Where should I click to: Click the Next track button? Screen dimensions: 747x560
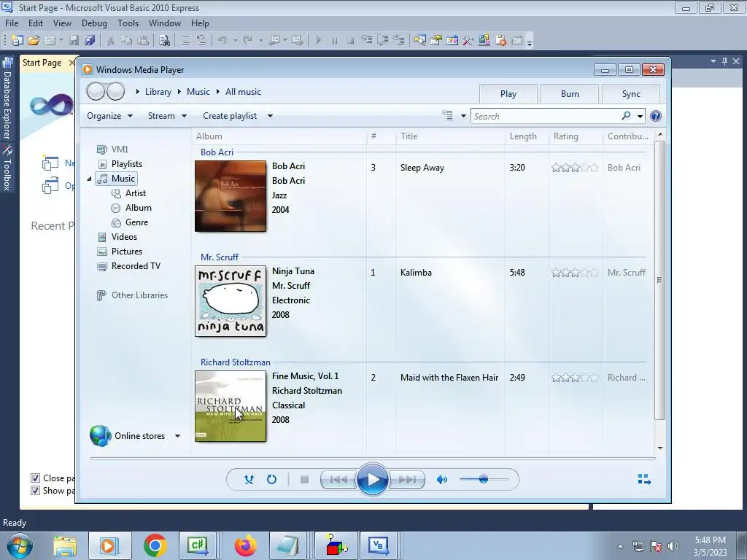[x=406, y=480]
